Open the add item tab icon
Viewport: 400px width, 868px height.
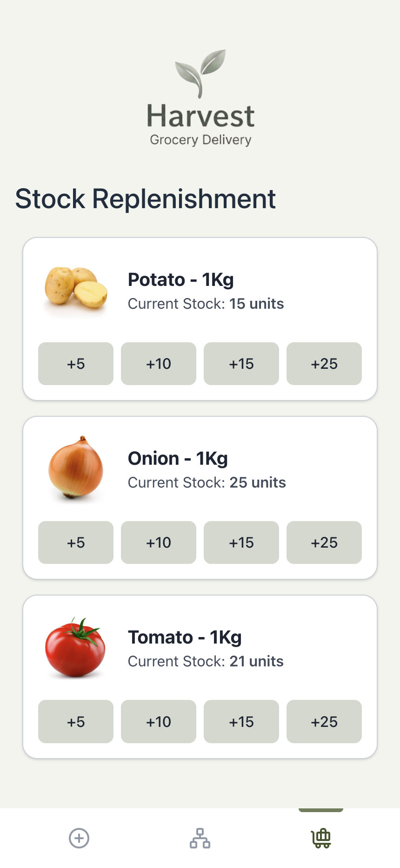[79, 838]
